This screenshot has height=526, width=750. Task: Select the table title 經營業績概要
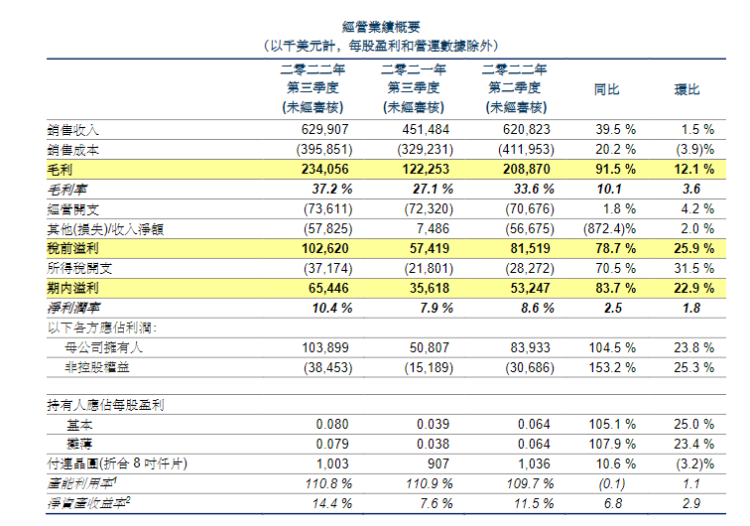(381, 27)
